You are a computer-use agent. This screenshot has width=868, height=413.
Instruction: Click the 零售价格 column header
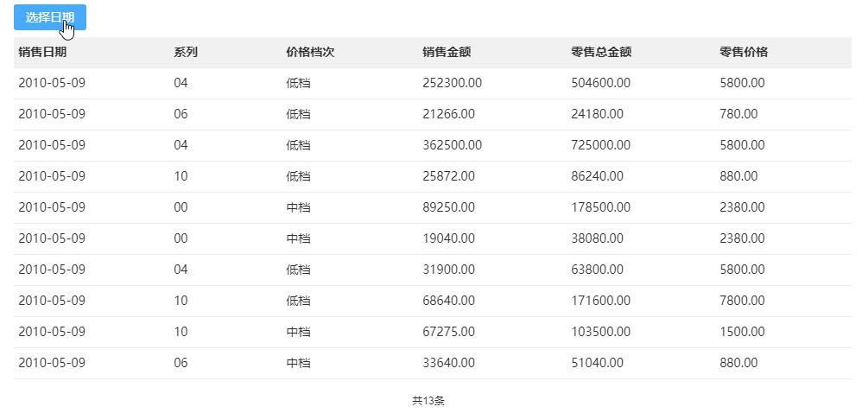[x=744, y=52]
